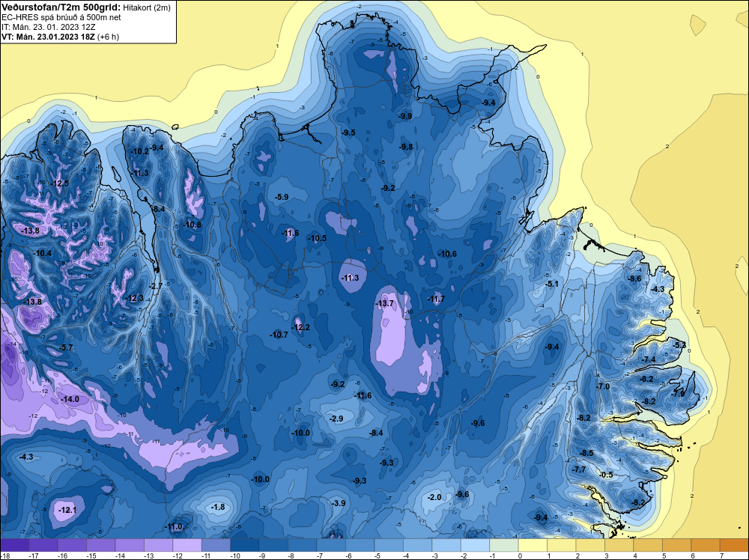This screenshot has width=749, height=560.
Task: Click the -12.3 temperature value
Action: pyautogui.click(x=135, y=298)
